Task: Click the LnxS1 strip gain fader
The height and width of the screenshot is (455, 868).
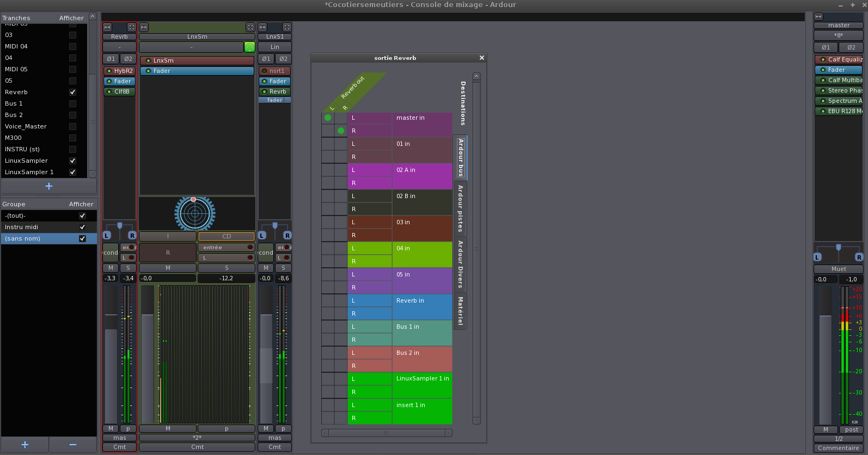Action: point(266,354)
